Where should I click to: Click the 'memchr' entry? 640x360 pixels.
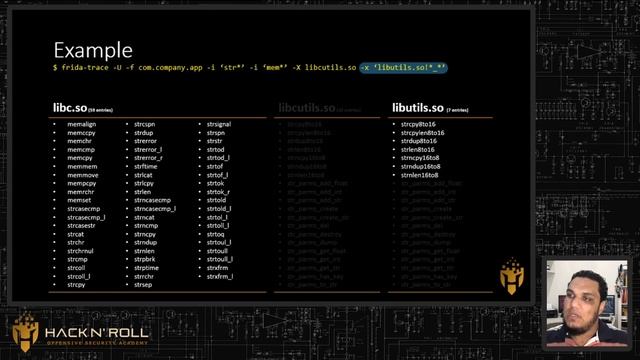tap(79, 141)
